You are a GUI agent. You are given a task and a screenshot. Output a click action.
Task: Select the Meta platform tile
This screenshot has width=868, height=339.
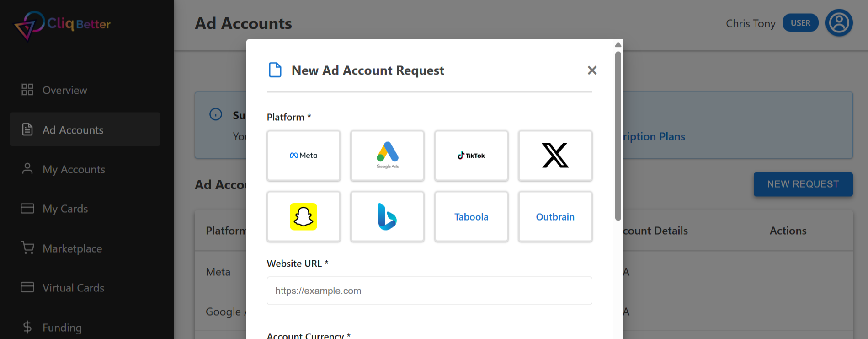coord(304,156)
